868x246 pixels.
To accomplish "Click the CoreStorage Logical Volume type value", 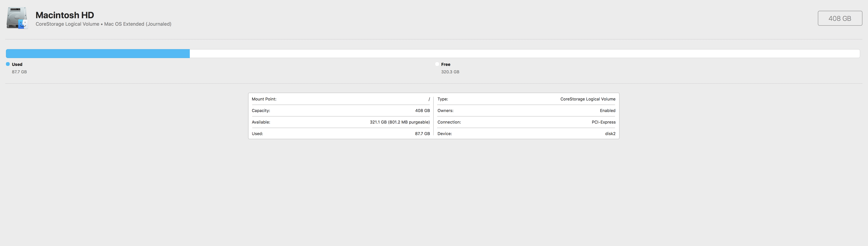I will [588, 99].
